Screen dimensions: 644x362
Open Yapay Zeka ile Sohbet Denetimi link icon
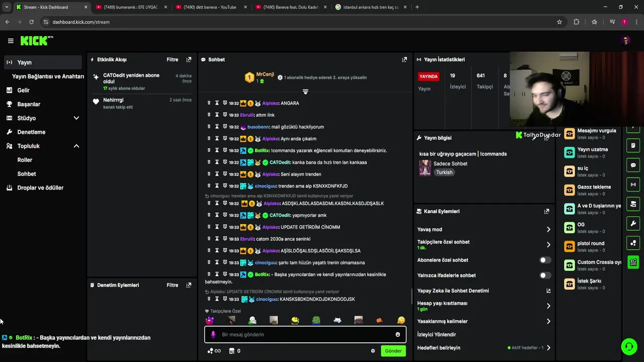(548, 291)
